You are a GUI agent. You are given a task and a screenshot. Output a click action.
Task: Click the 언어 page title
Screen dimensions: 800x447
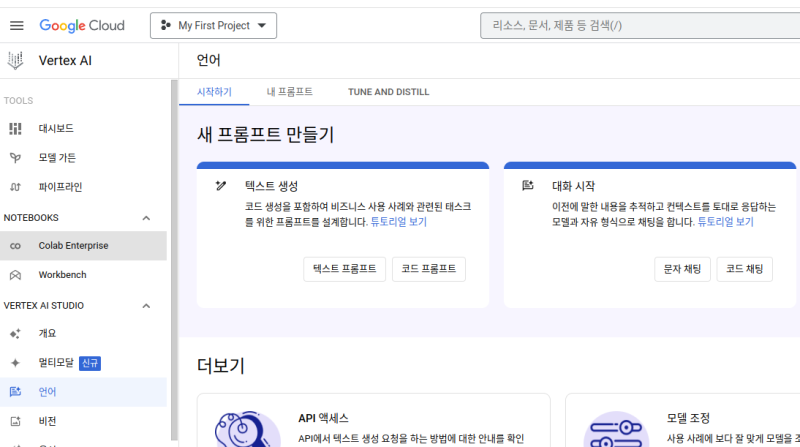click(209, 61)
